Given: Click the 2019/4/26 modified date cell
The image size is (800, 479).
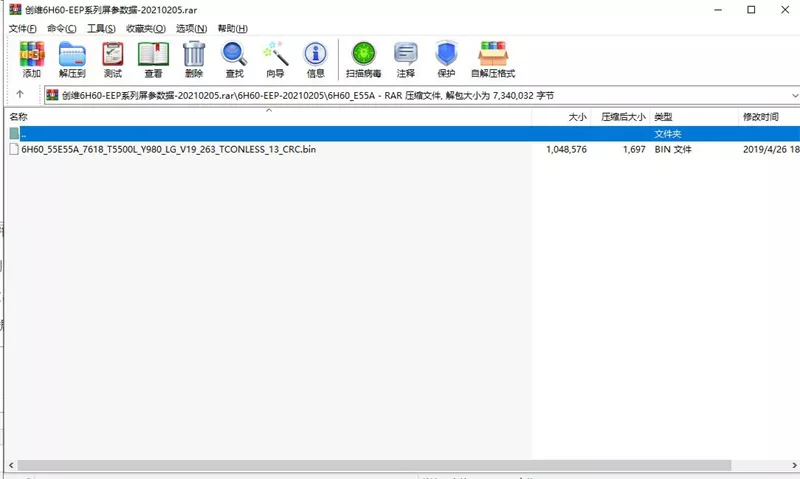Looking at the screenshot, I should [771, 149].
